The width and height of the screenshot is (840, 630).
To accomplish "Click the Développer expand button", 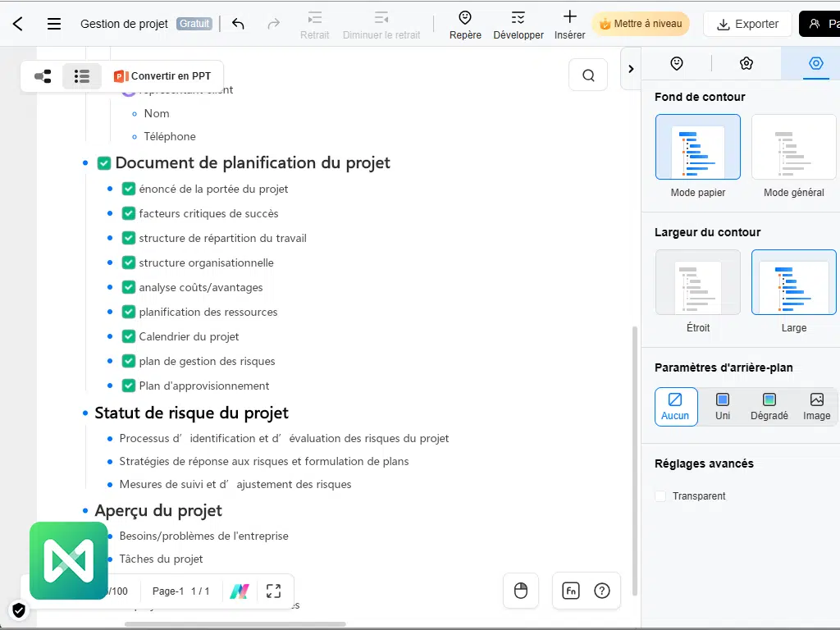I will click(x=518, y=24).
